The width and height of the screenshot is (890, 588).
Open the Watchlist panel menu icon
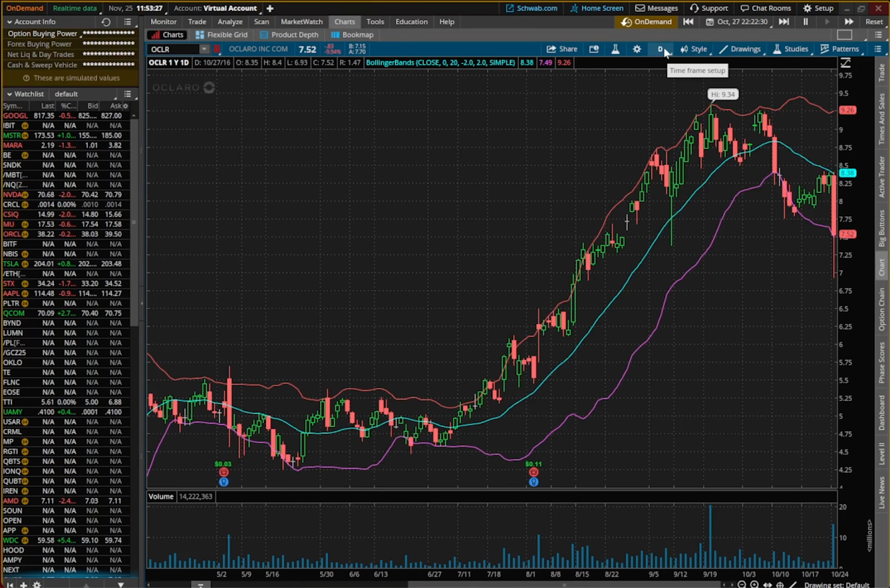(127, 94)
